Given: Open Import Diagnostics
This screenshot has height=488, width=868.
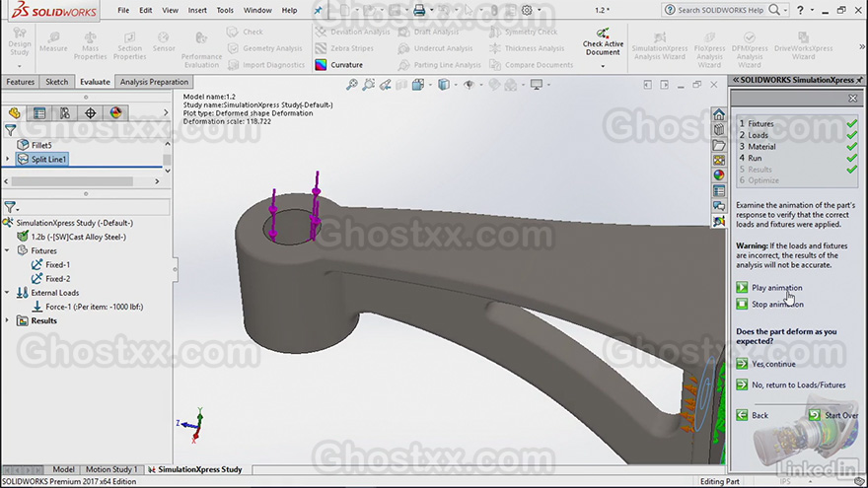Looking at the screenshot, I should [x=266, y=65].
